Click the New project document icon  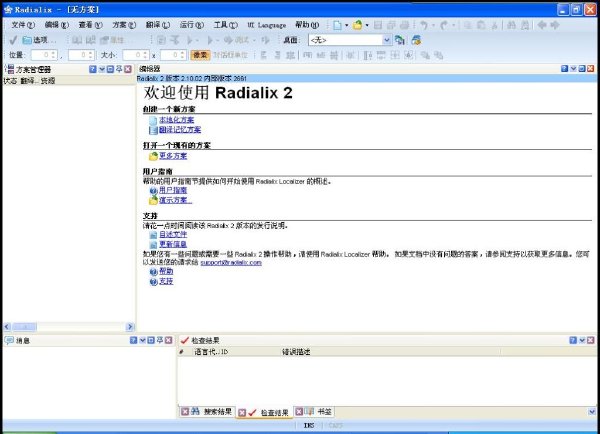[x=338, y=25]
